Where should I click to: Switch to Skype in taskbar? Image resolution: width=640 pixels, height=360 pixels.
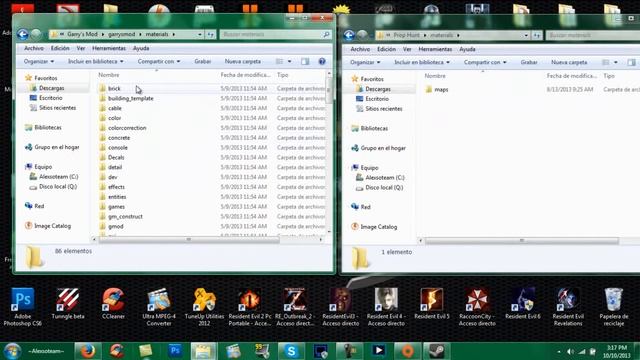(291, 351)
